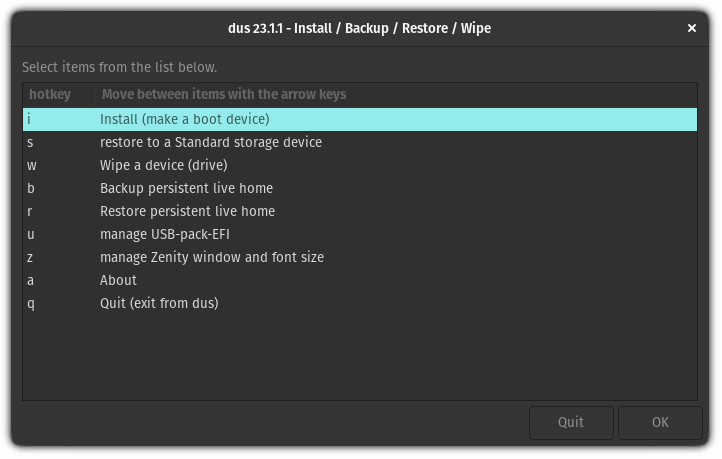This screenshot has height=459, width=722.
Task: Close the dus dialog window
Action: (x=691, y=28)
